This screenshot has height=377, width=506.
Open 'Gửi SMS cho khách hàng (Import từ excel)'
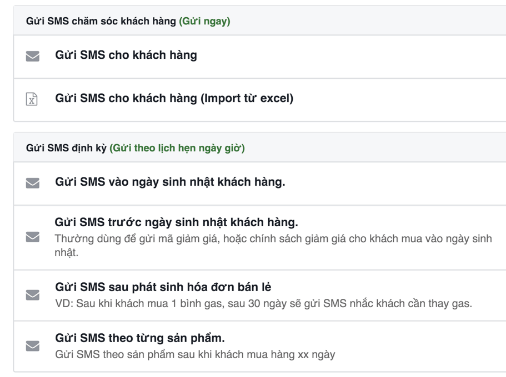tap(174, 98)
